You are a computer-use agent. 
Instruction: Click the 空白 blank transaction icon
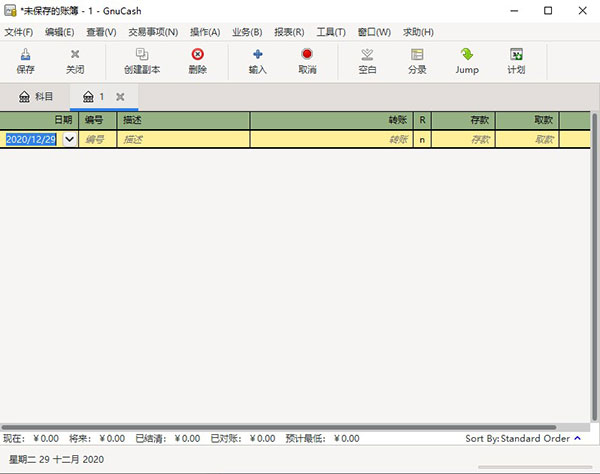tap(367, 56)
